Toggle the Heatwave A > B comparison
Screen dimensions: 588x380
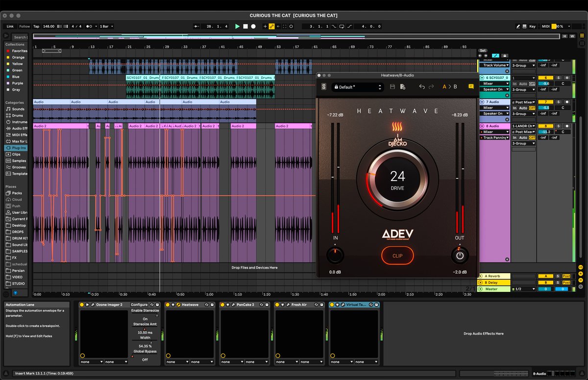point(450,87)
